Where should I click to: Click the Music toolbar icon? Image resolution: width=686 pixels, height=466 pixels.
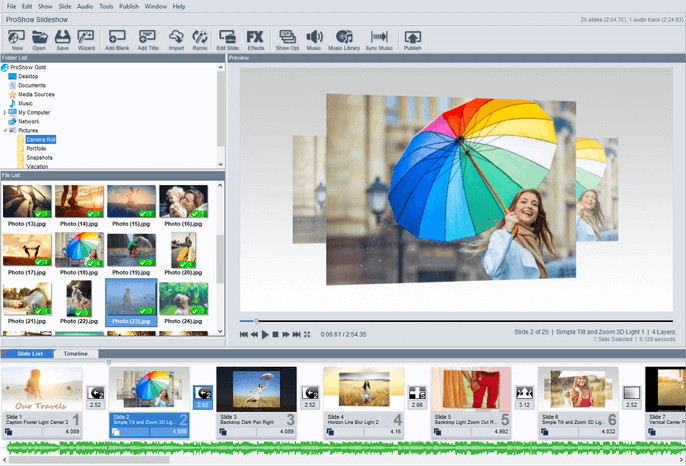(314, 40)
